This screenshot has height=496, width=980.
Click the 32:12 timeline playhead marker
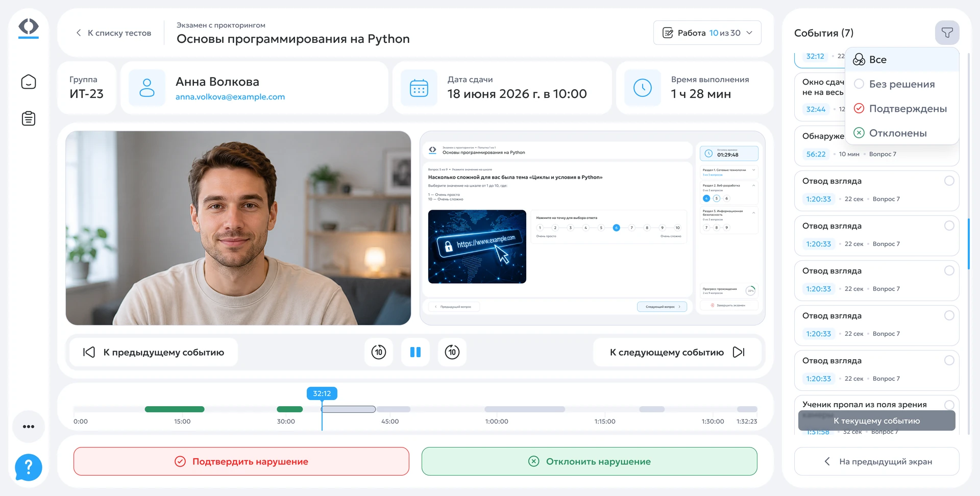[x=322, y=393]
